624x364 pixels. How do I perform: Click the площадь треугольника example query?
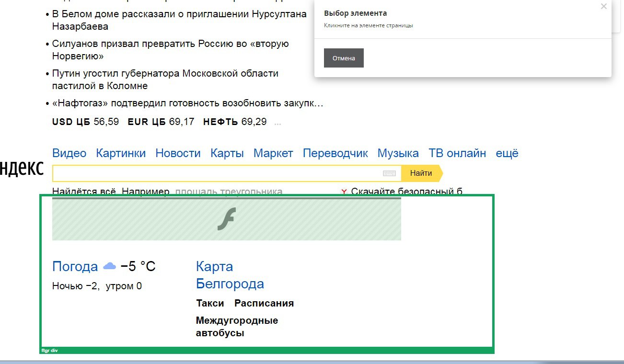(x=229, y=192)
